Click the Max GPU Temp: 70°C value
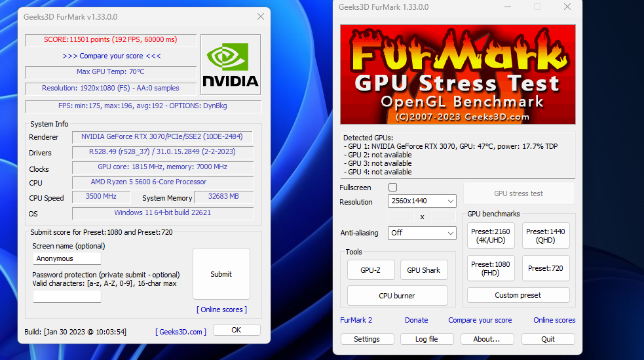Image resolution: width=644 pixels, height=360 pixels. tap(111, 71)
